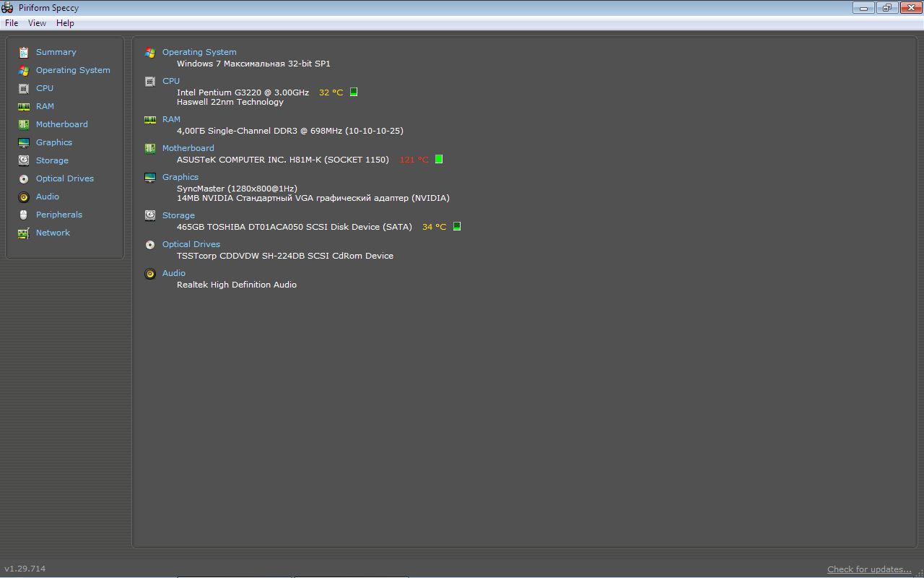Screen dimensions: 924x578
Task: Click the Network icon in the sidebar
Action: tap(24, 233)
